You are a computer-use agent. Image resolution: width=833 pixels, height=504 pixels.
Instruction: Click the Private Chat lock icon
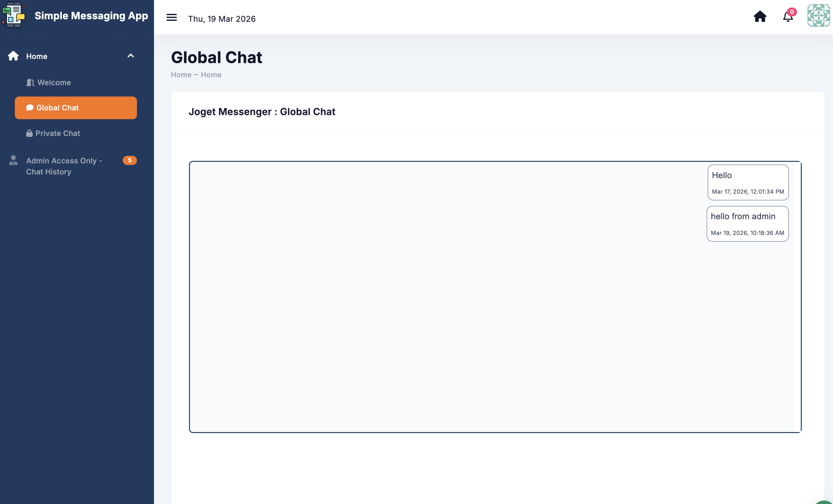point(29,133)
